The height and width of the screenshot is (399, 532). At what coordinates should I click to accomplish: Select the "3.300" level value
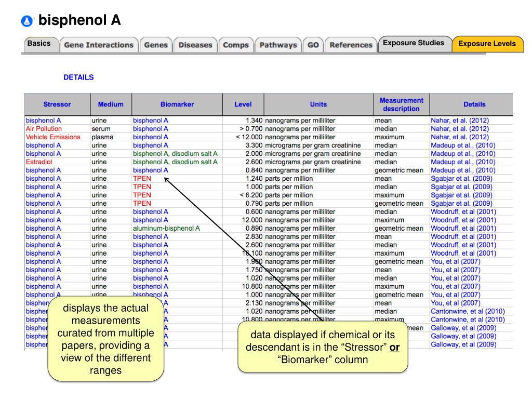[254, 145]
